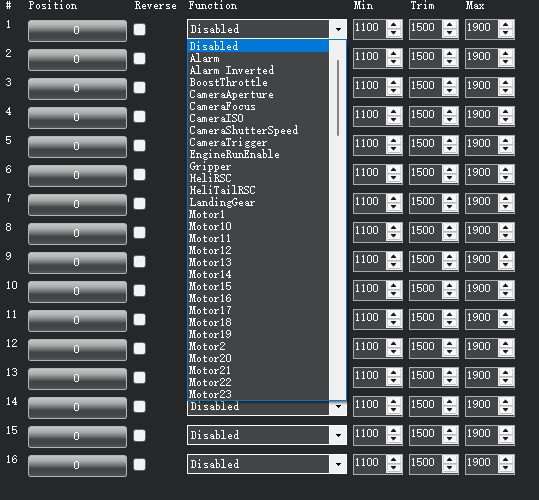Viewport: 539px width, 500px height.
Task: Click Position bar for servo 7
Action: tap(77, 204)
